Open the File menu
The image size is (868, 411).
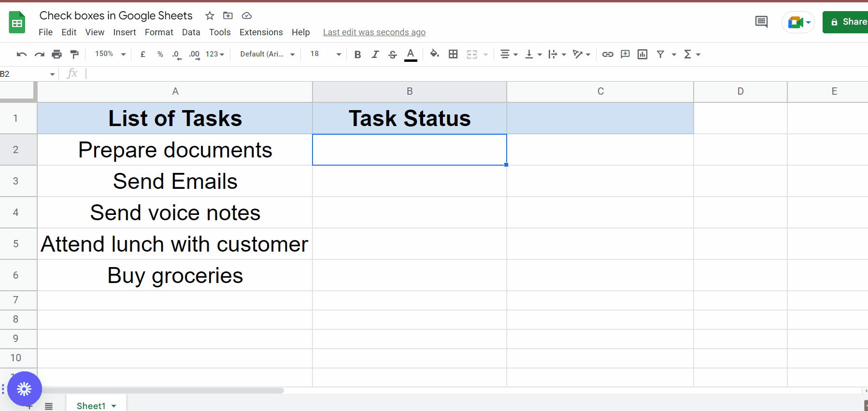point(45,32)
